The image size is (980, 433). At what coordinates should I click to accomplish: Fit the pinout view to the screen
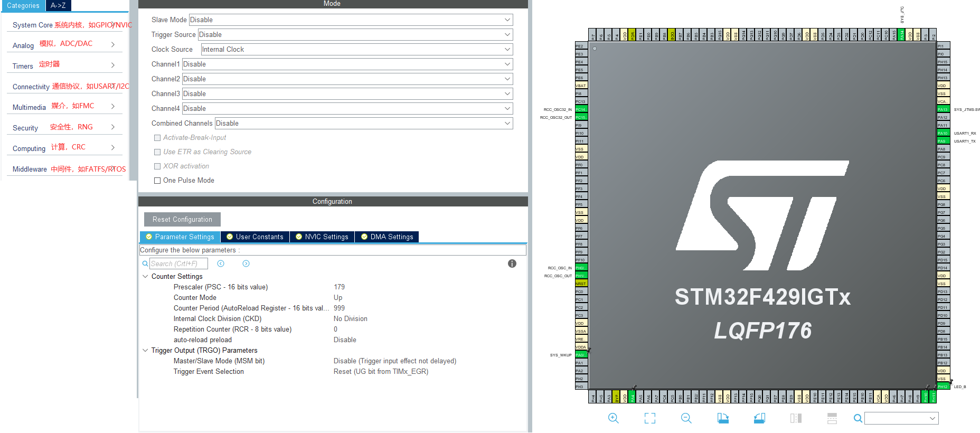[x=650, y=418]
